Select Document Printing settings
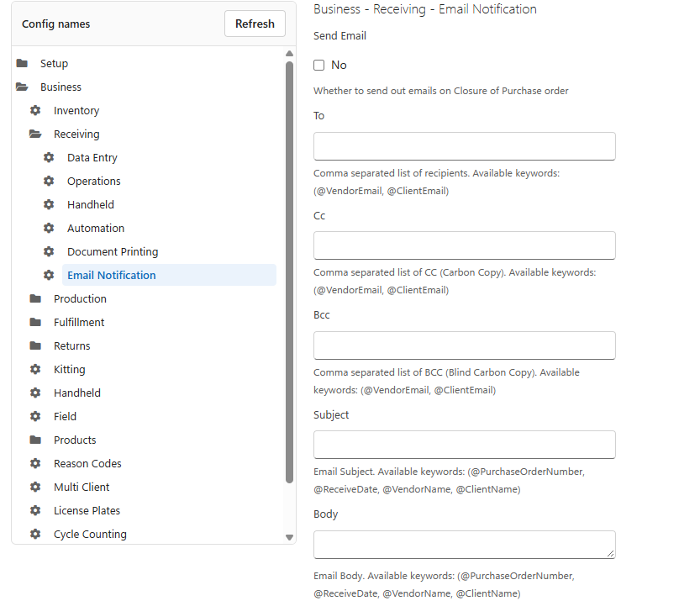 [113, 252]
